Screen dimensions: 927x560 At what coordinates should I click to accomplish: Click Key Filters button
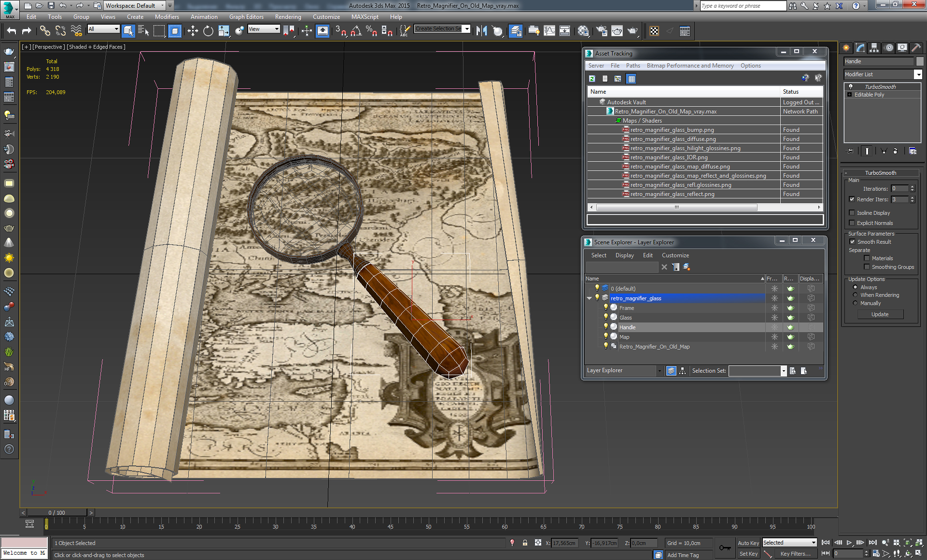[795, 554]
